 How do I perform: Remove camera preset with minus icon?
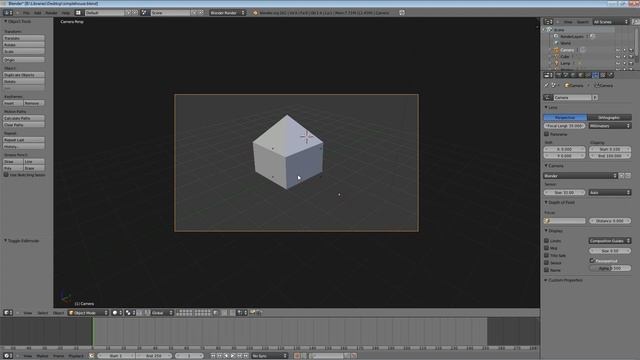pos(628,176)
